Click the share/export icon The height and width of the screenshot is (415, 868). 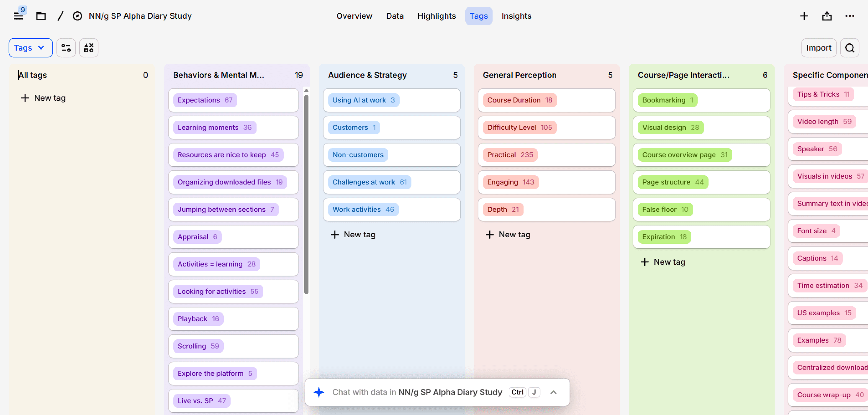(827, 16)
